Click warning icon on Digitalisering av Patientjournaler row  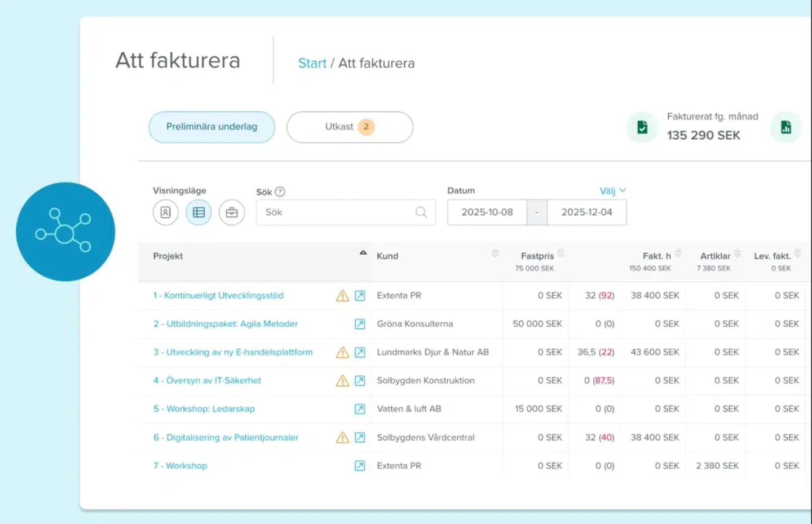(x=342, y=437)
